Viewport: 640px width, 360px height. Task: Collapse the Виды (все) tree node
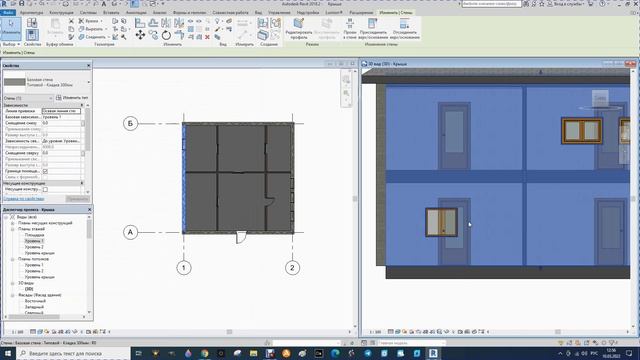[x=7, y=217]
